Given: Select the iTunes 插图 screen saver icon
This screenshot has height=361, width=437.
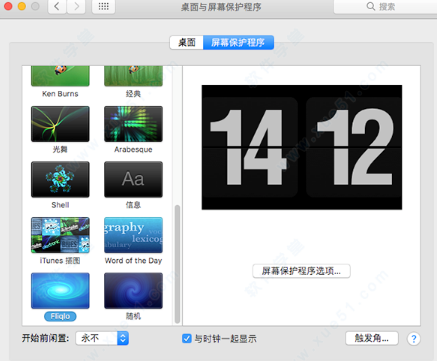Looking at the screenshot, I should (60, 235).
